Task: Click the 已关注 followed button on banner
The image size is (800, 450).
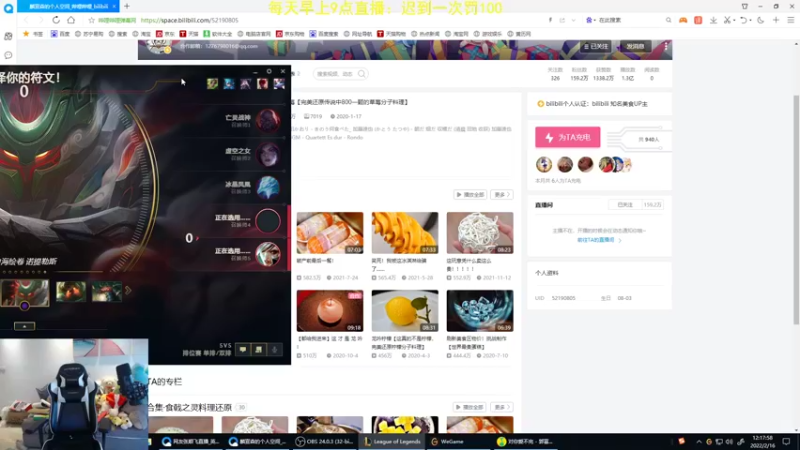Action: (x=596, y=46)
